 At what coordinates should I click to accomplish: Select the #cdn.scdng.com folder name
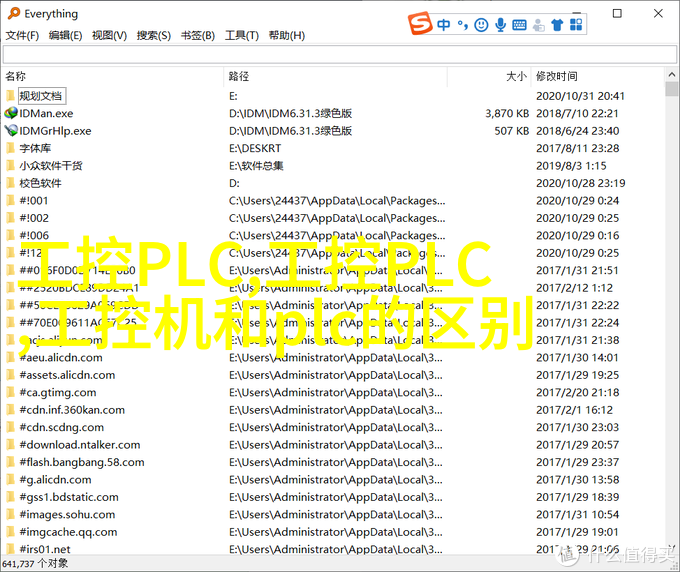pos(62,427)
